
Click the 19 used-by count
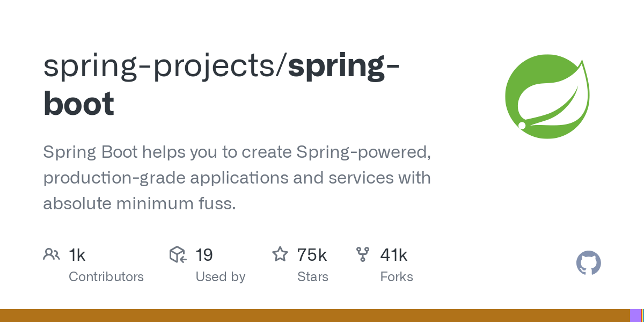(x=204, y=255)
